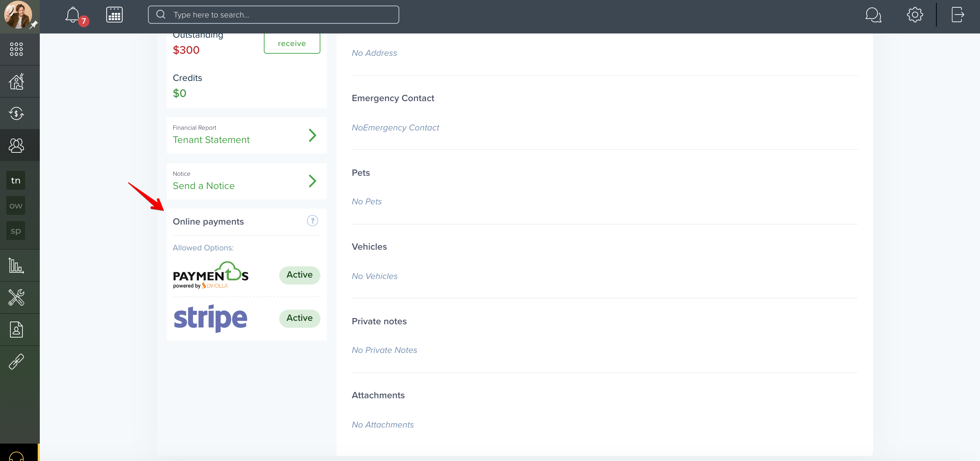Click the 'No Vehicles' text
Viewport: 980px width, 461px height.
coord(374,276)
